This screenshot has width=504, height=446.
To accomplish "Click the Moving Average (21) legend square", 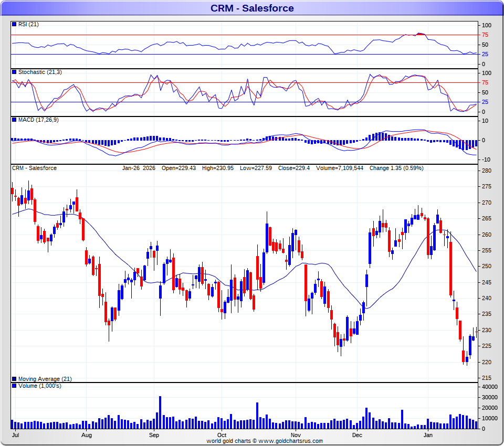I will pyautogui.click(x=14, y=379).
